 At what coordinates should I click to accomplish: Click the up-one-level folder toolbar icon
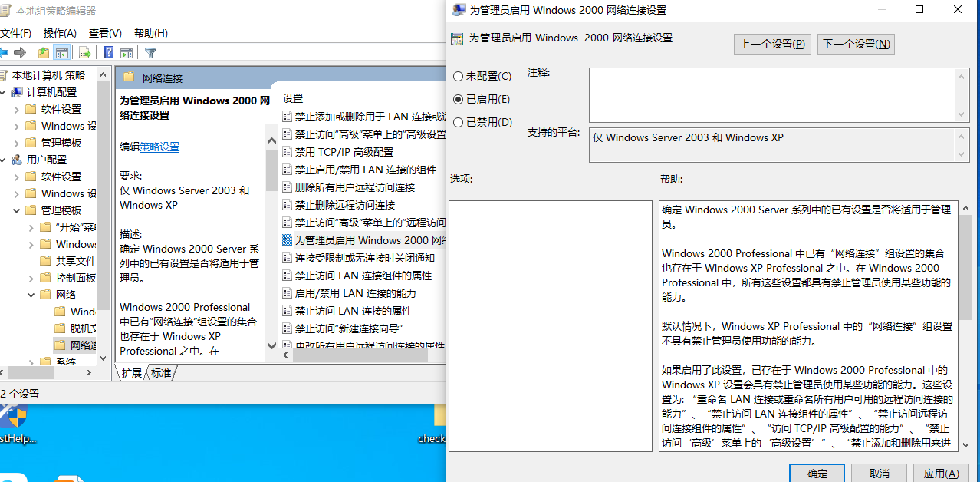pos(44,52)
